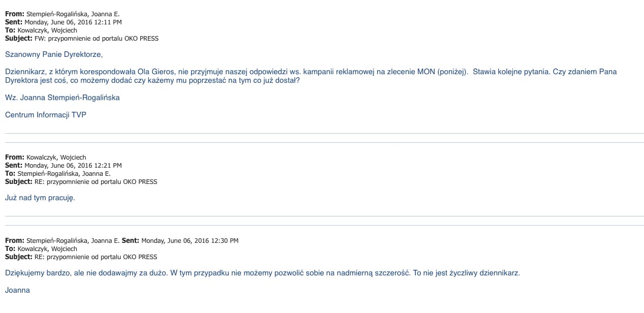The width and height of the screenshot is (644, 313).
Task: Click the reply text 'Już nad tym pracuję.'
Action: 40,198
